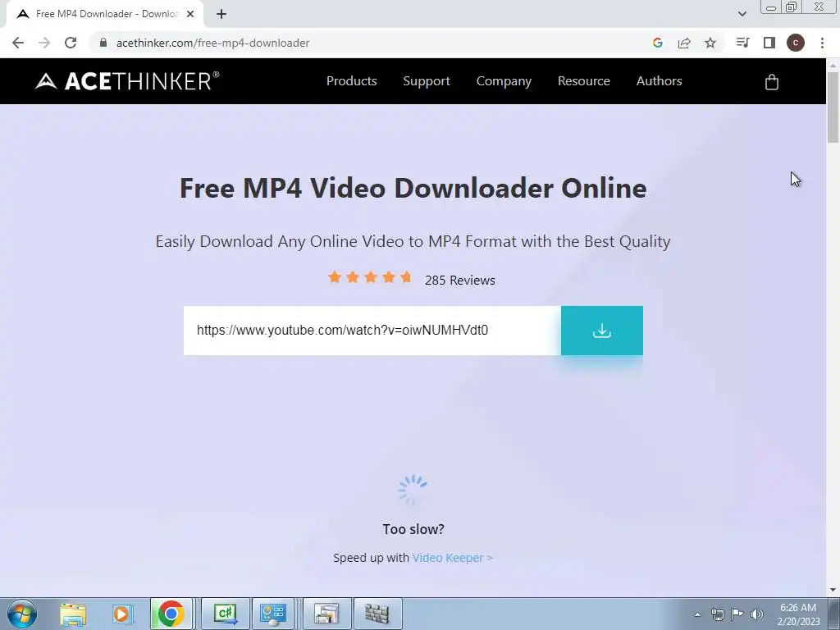Image resolution: width=840 pixels, height=630 pixels.
Task: Open Chrome three-dot menu
Action: point(822,43)
